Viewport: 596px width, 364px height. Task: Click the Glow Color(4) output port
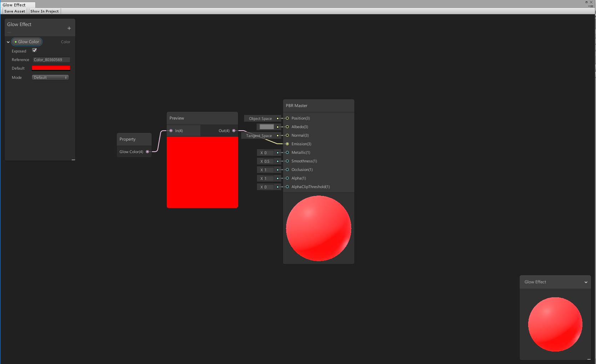coord(147,151)
